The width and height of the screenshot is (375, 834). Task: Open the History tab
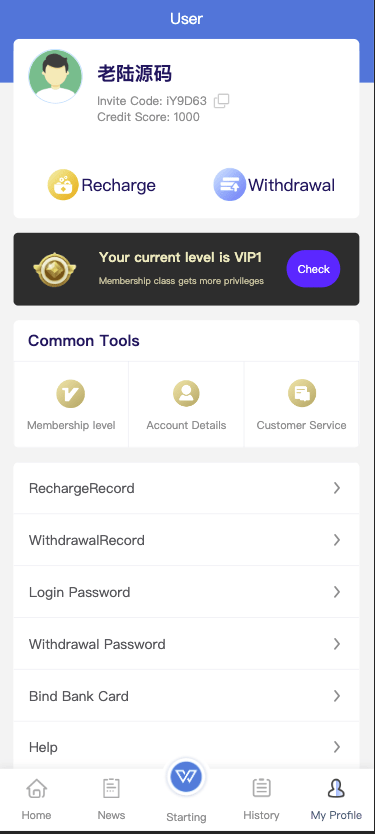261,799
